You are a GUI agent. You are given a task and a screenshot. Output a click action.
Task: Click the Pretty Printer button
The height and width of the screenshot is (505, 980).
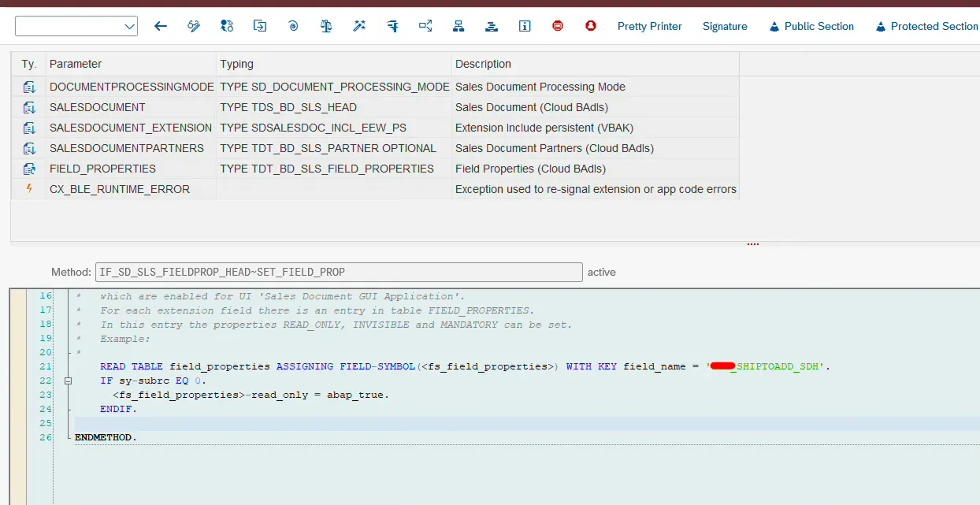coord(649,26)
